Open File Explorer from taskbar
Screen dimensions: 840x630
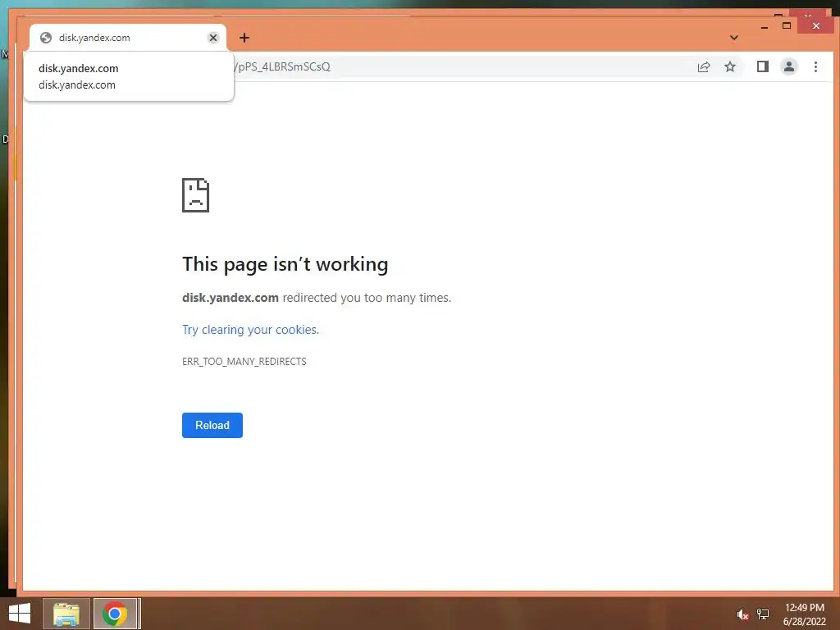pyautogui.click(x=66, y=614)
